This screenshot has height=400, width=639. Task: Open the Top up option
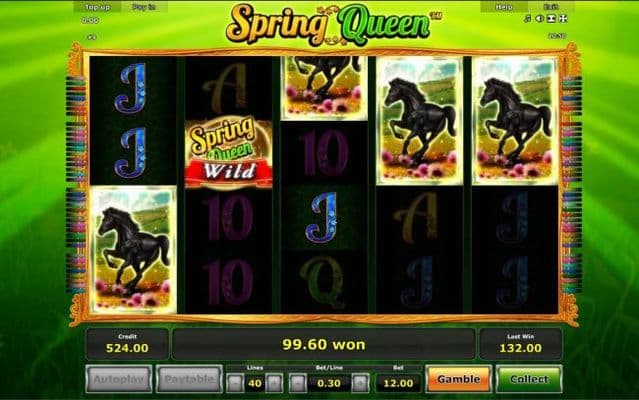(x=97, y=7)
